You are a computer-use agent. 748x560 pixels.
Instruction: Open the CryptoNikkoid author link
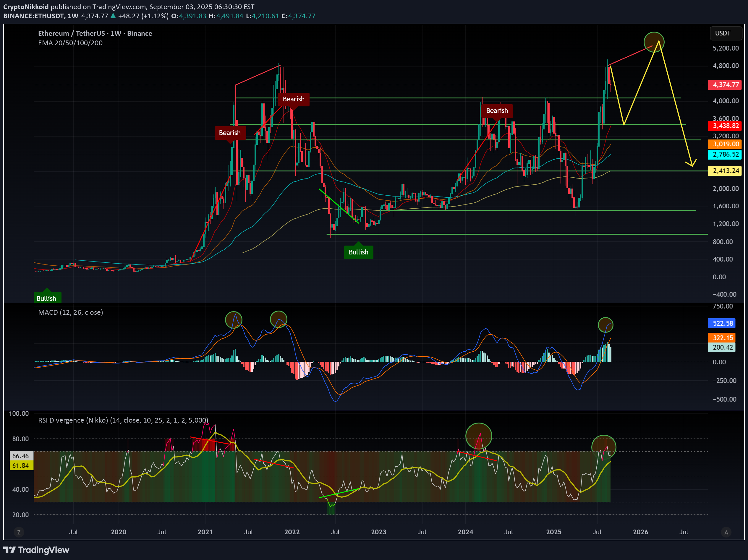pos(26,7)
